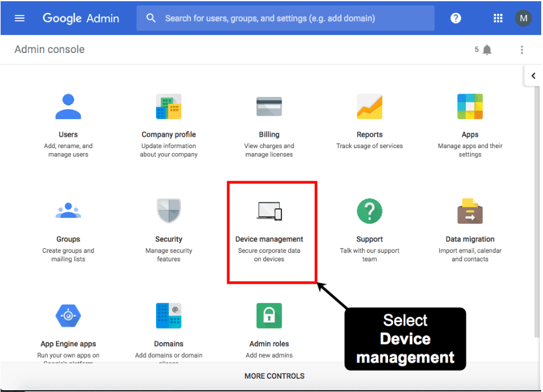
Task: Click the Users label
Action: click(x=68, y=135)
